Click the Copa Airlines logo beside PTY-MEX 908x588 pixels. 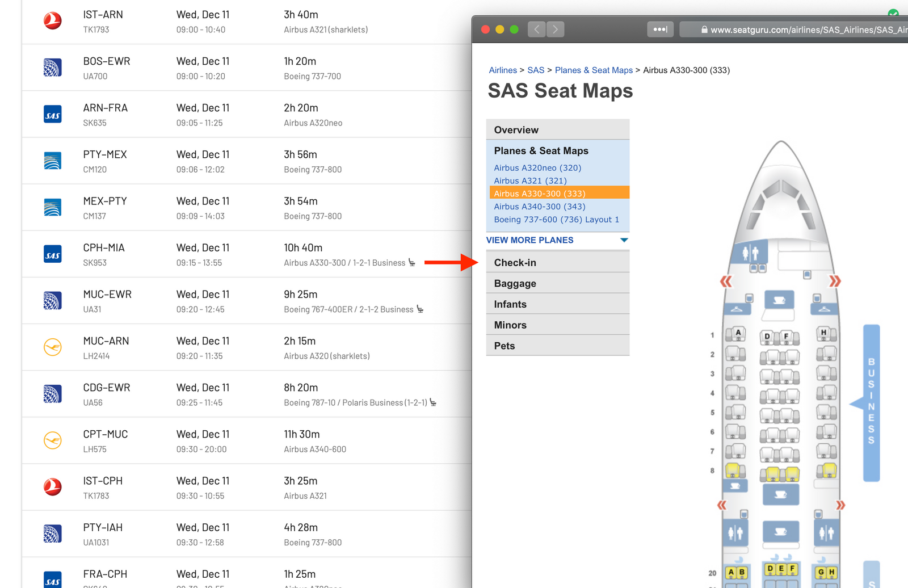[x=53, y=161]
